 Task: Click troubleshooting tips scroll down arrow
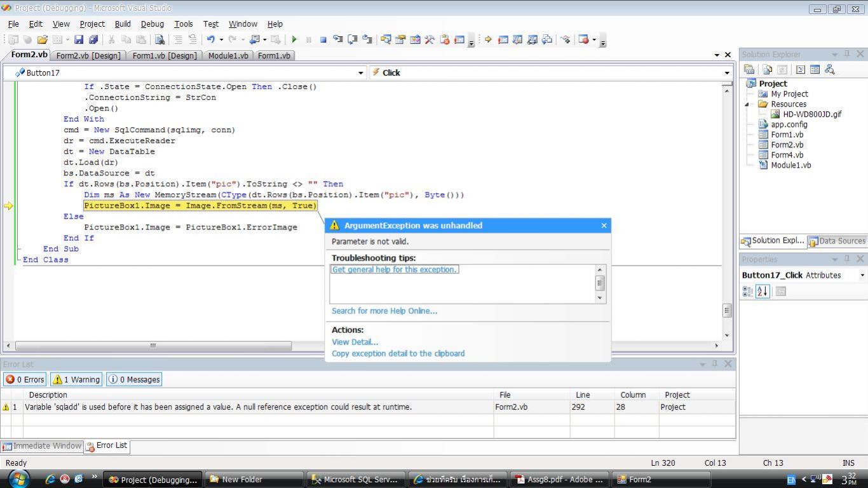click(600, 297)
